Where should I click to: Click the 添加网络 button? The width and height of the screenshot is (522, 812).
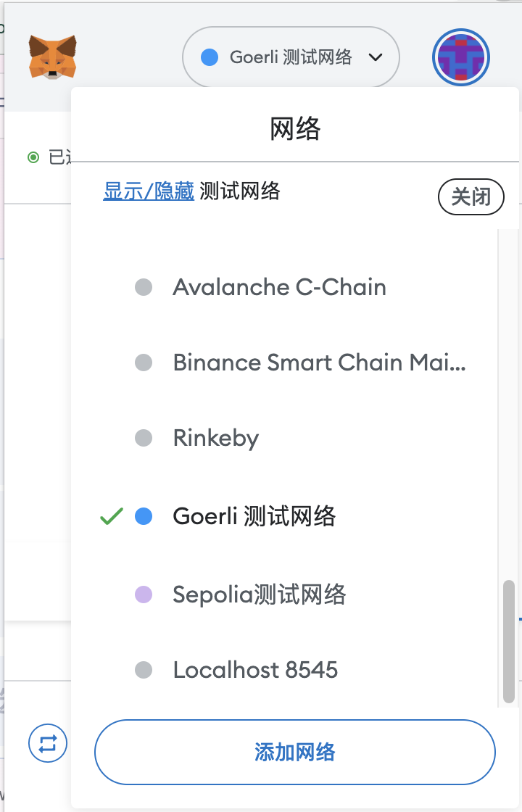(295, 752)
